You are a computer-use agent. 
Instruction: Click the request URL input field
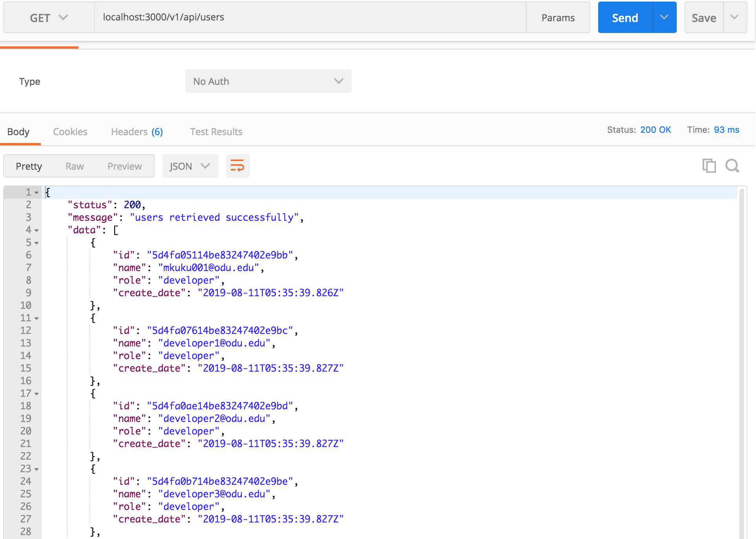pos(310,17)
